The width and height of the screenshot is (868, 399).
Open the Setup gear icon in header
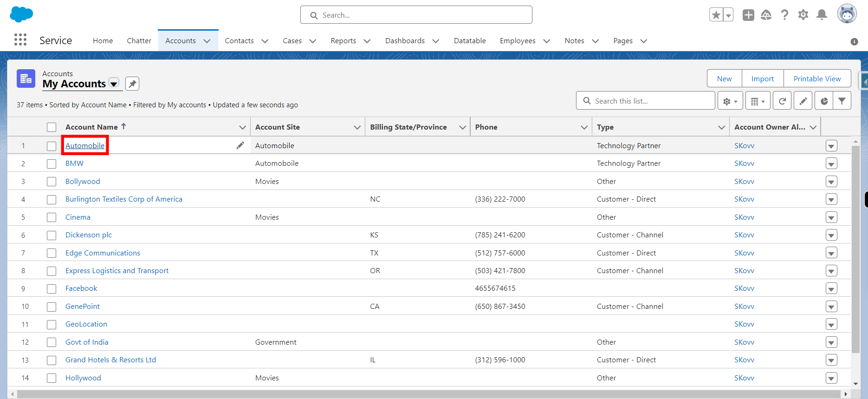[x=803, y=15]
